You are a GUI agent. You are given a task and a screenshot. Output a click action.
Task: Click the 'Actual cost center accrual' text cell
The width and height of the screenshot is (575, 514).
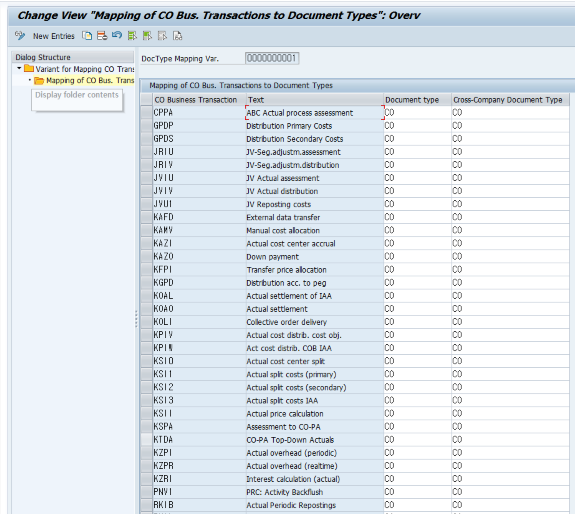[314, 243]
